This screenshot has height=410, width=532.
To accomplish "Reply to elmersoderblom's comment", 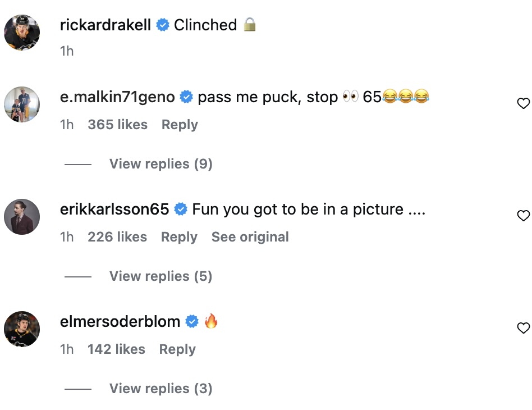I will click(177, 349).
